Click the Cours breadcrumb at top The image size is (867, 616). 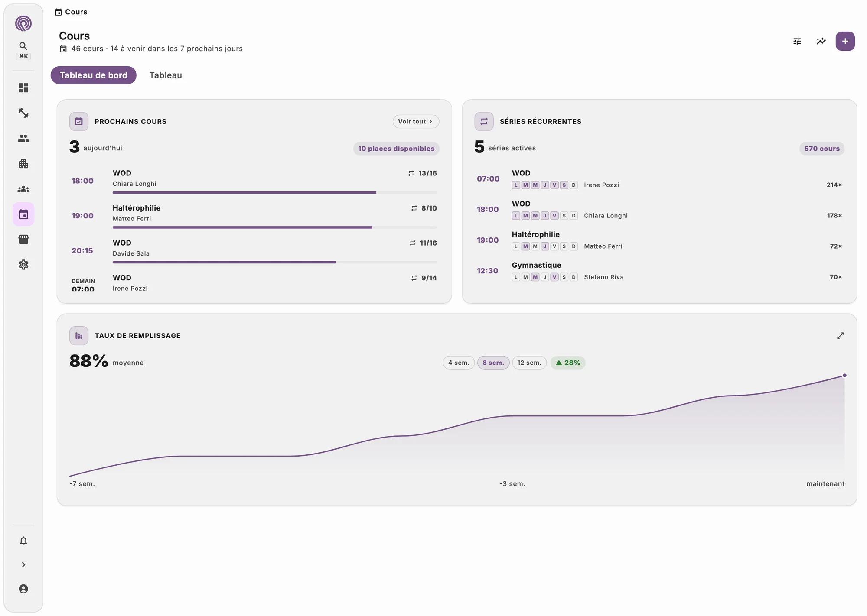point(71,12)
